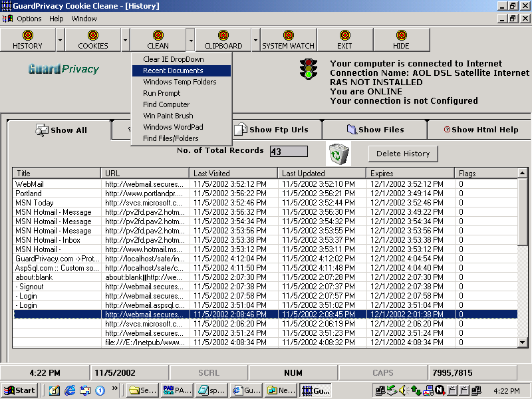Select the MSN Hotmail - Inbox row
532x399 pixels.
click(265, 240)
